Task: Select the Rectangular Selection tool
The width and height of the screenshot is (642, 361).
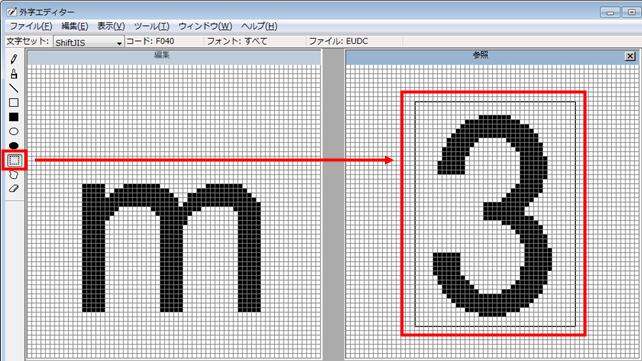Action: click(x=14, y=160)
